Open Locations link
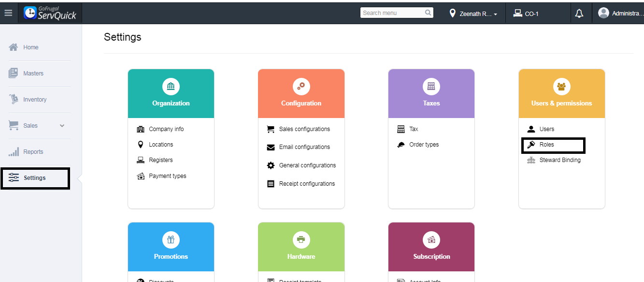Screen dimensions: 644x282 (161, 145)
